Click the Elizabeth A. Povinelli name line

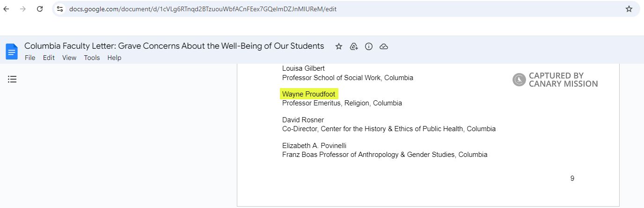(x=314, y=146)
